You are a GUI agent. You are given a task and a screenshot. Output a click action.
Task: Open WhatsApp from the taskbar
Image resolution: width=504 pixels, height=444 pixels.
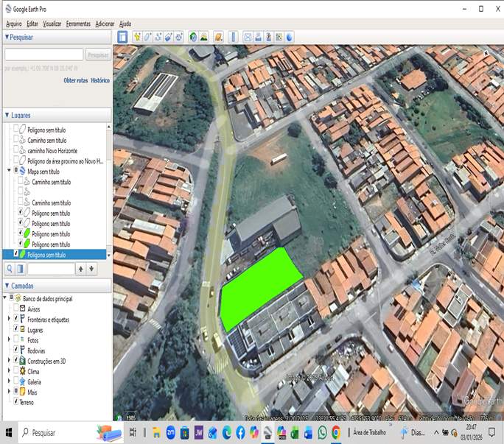click(322, 433)
